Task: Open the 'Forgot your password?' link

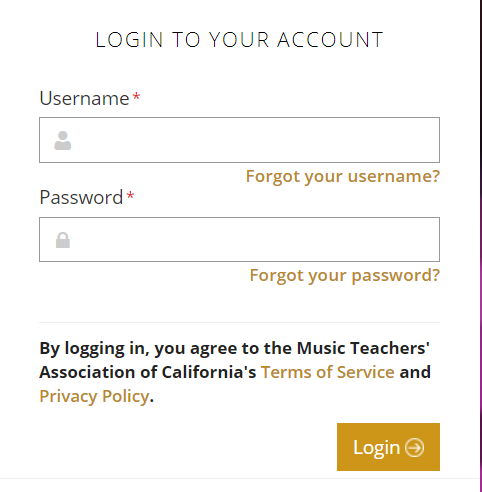Action: click(345, 276)
